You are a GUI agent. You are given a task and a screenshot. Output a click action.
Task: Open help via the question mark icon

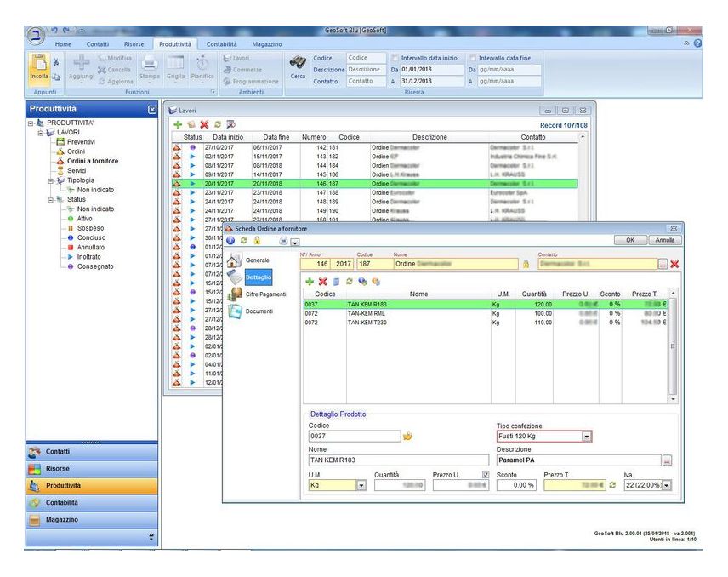(698, 43)
